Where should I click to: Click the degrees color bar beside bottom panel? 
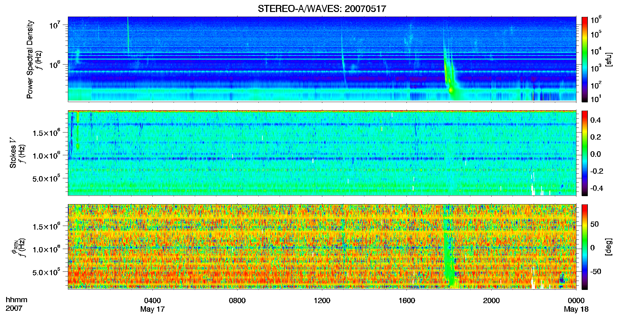pyautogui.click(x=585, y=247)
